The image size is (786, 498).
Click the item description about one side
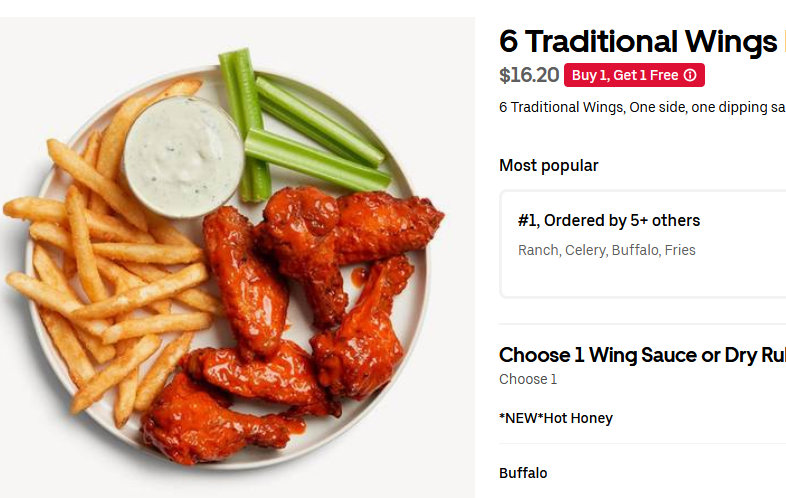[643, 107]
